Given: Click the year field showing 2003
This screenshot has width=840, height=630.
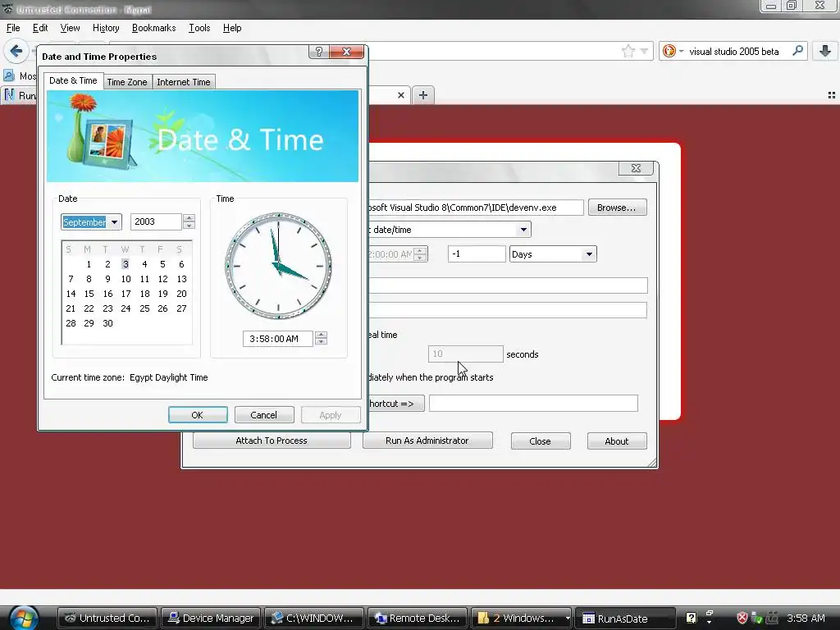Looking at the screenshot, I should coord(156,221).
